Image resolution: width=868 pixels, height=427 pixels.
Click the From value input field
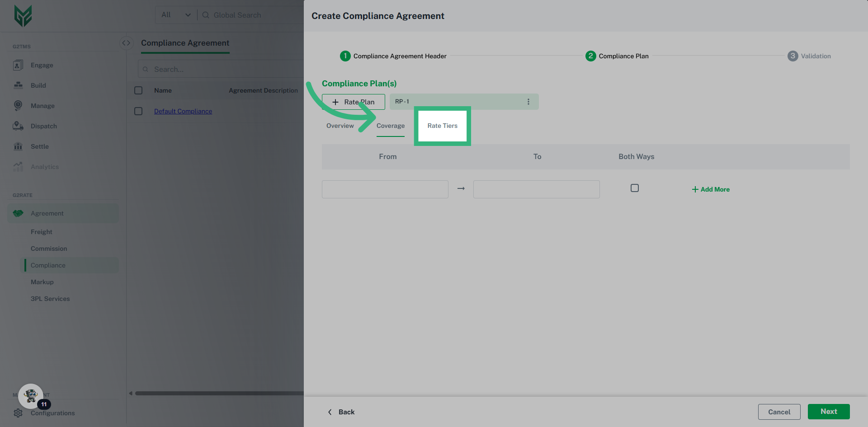click(385, 189)
